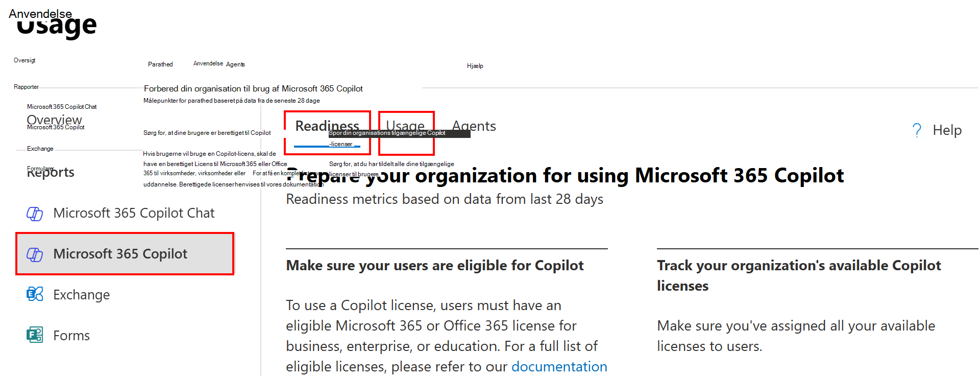Open the Usage tab beside Readiness
The width and height of the screenshot is (980, 376).
405,126
